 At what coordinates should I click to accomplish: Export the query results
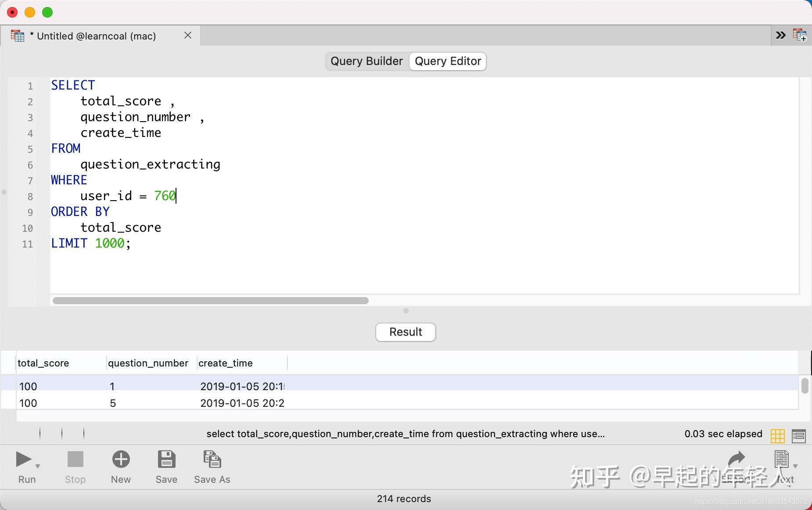[737, 460]
